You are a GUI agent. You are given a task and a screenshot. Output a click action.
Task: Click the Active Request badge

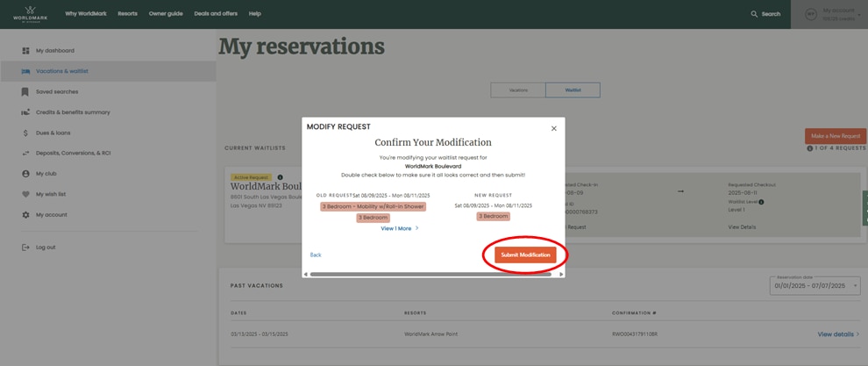251,177
